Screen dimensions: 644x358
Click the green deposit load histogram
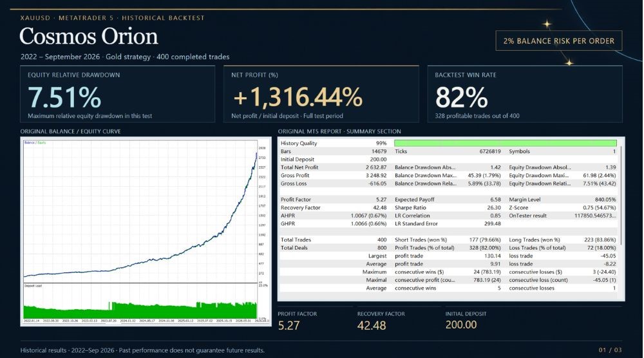pos(140,310)
